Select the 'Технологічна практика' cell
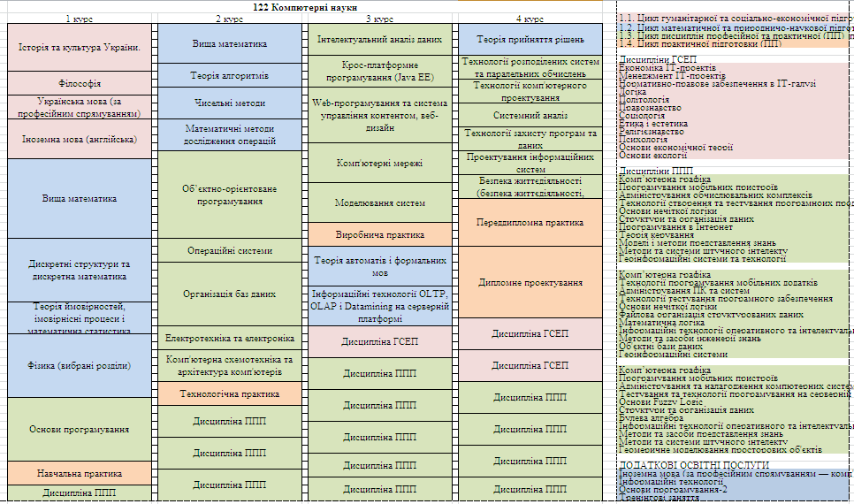This screenshot has width=854, height=504. (x=229, y=393)
